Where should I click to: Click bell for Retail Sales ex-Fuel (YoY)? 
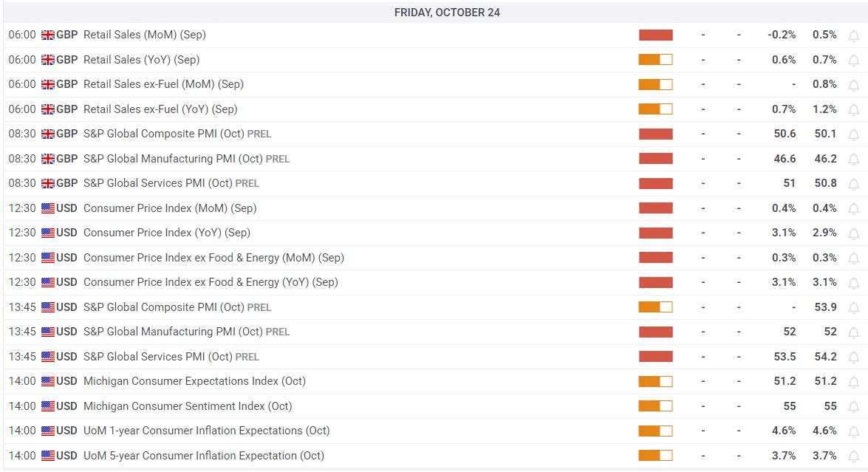853,110
